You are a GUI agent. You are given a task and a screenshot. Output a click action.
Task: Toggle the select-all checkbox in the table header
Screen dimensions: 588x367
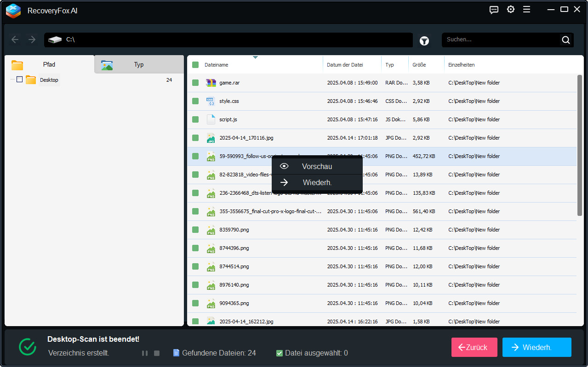(x=195, y=65)
